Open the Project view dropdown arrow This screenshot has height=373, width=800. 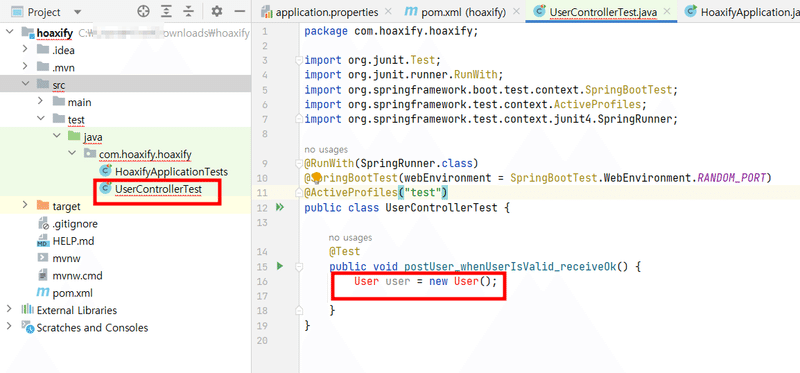[x=78, y=12]
